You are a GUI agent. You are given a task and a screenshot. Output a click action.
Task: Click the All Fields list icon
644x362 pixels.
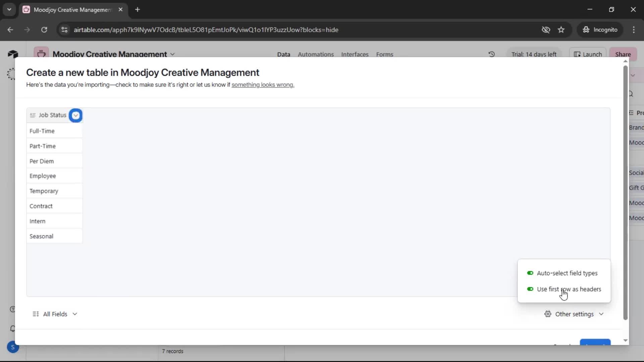point(36,314)
